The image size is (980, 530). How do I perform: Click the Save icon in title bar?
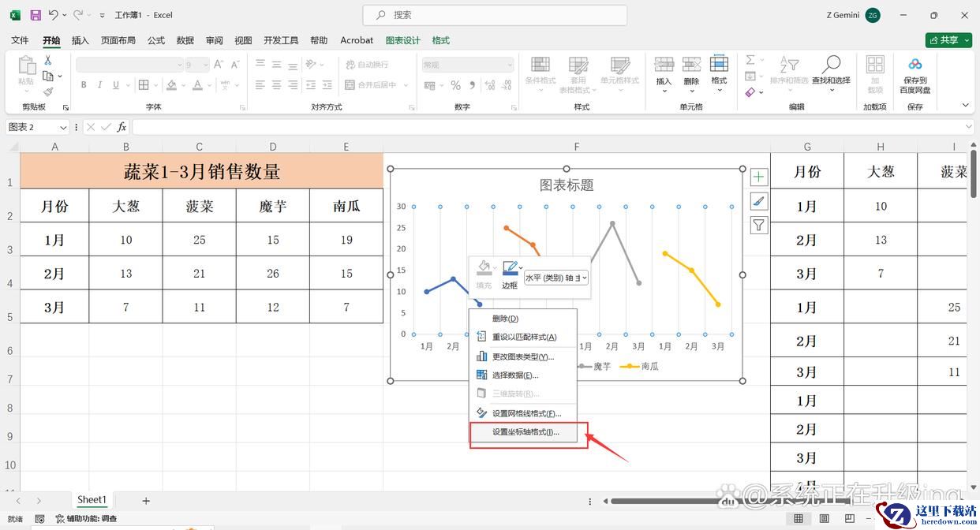tap(36, 15)
